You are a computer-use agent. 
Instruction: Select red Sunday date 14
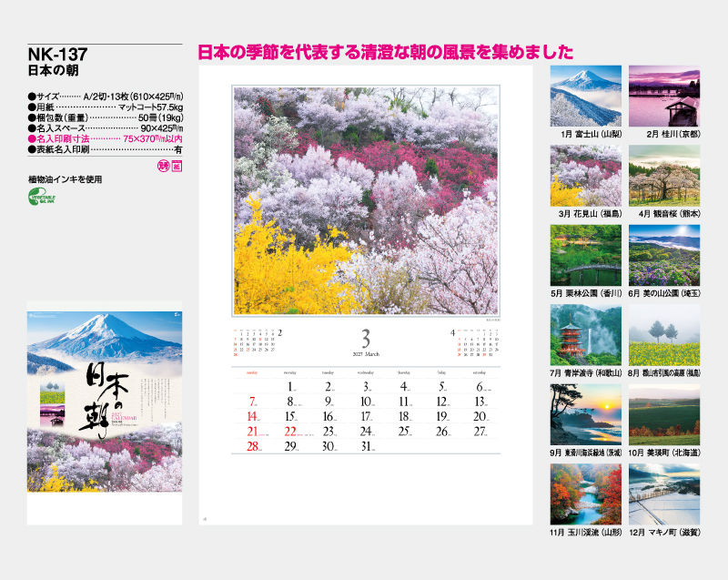point(253,416)
